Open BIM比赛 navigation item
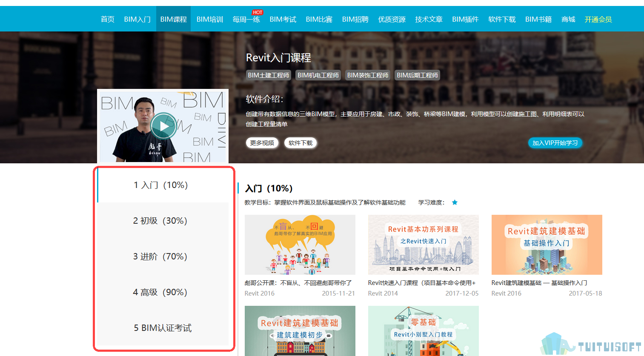This screenshot has height=356, width=644. 319,19
